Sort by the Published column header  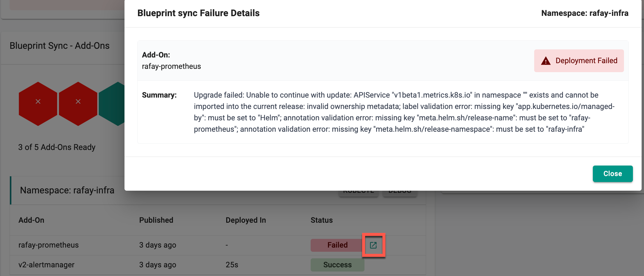click(156, 220)
